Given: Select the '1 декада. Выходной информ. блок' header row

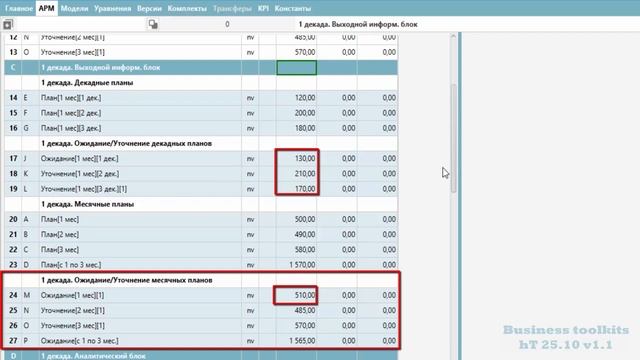Looking at the screenshot, I should [x=201, y=68].
